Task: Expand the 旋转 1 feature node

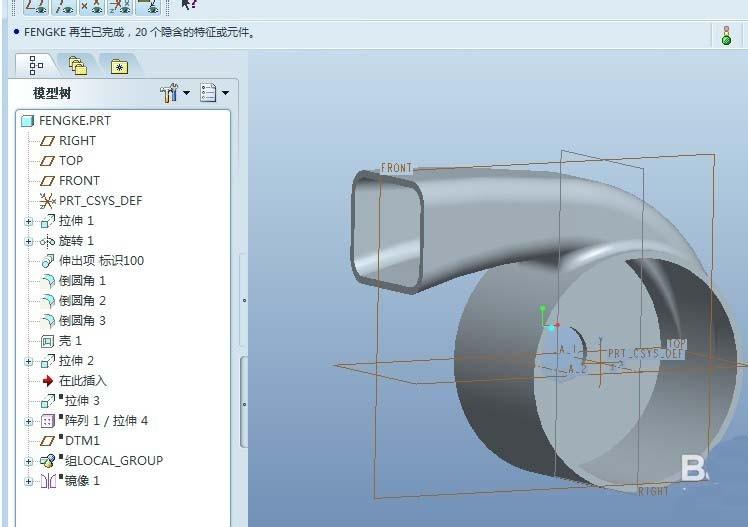Action: [x=29, y=241]
